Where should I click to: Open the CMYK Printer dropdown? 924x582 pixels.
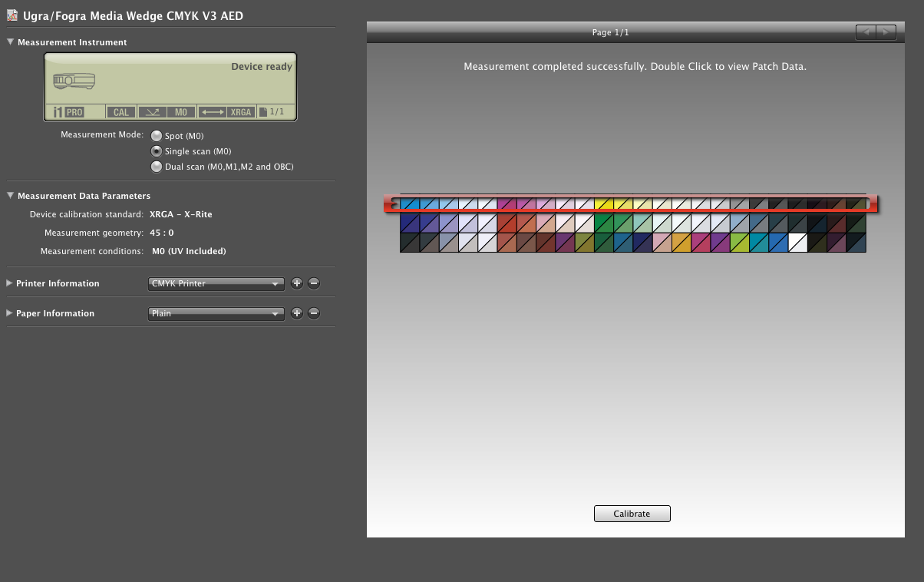[x=216, y=283]
